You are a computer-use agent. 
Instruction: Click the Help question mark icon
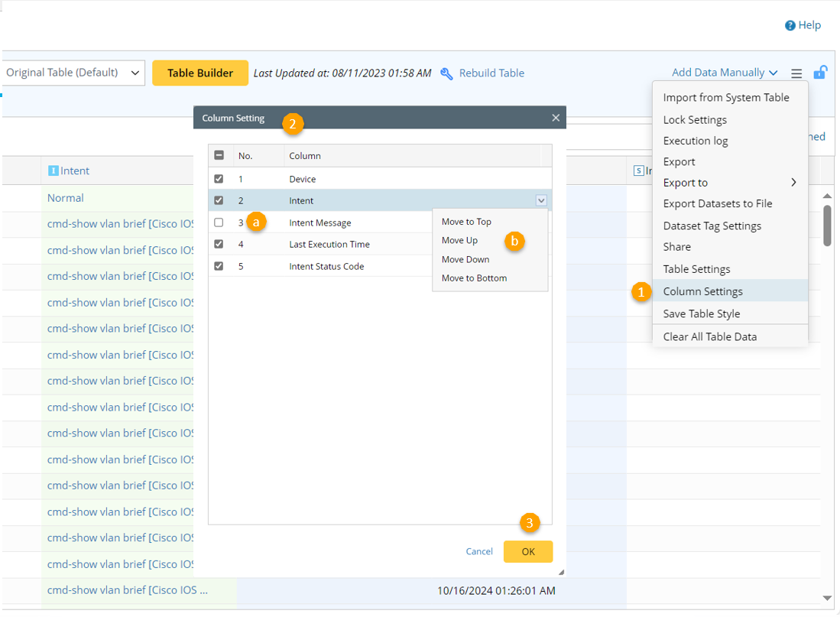point(790,25)
